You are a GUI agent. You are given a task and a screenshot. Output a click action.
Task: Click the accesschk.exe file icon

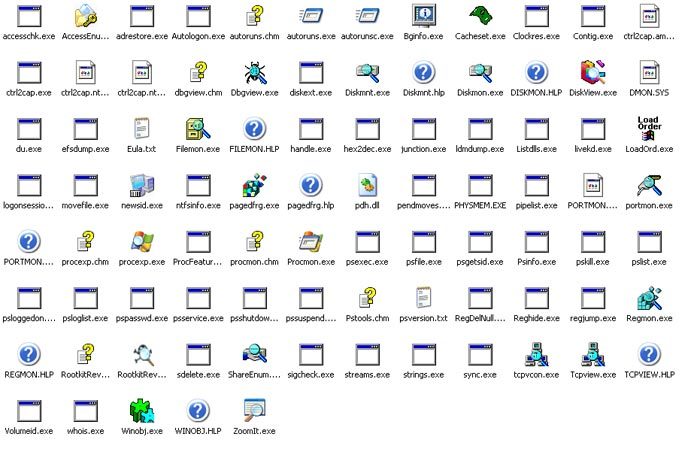point(29,17)
